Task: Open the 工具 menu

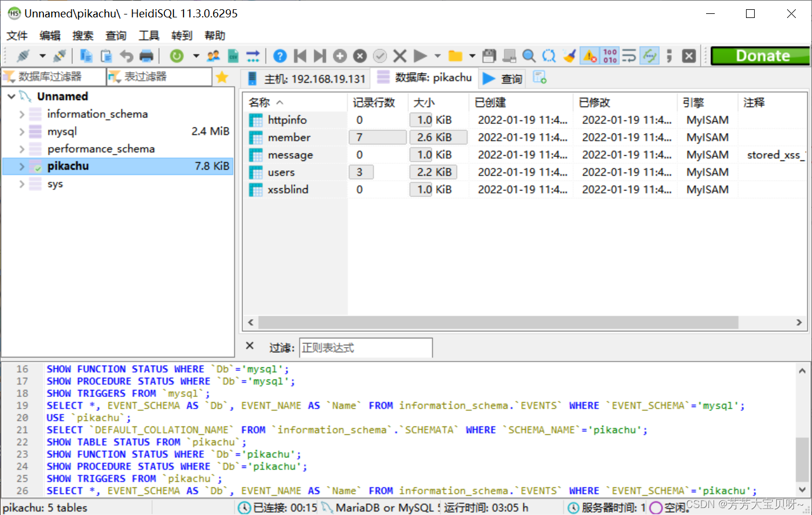Action: pyautogui.click(x=149, y=35)
